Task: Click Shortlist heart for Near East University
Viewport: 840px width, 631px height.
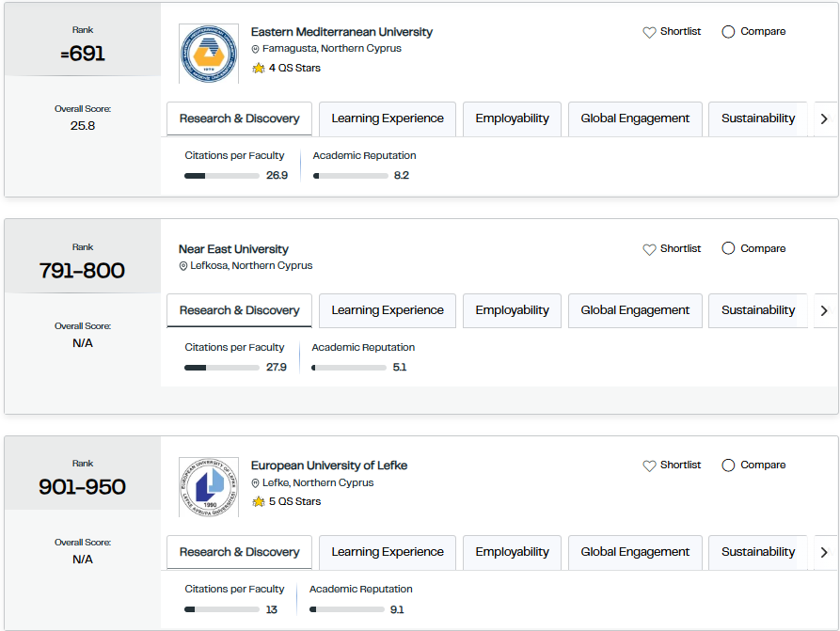Action: (649, 249)
